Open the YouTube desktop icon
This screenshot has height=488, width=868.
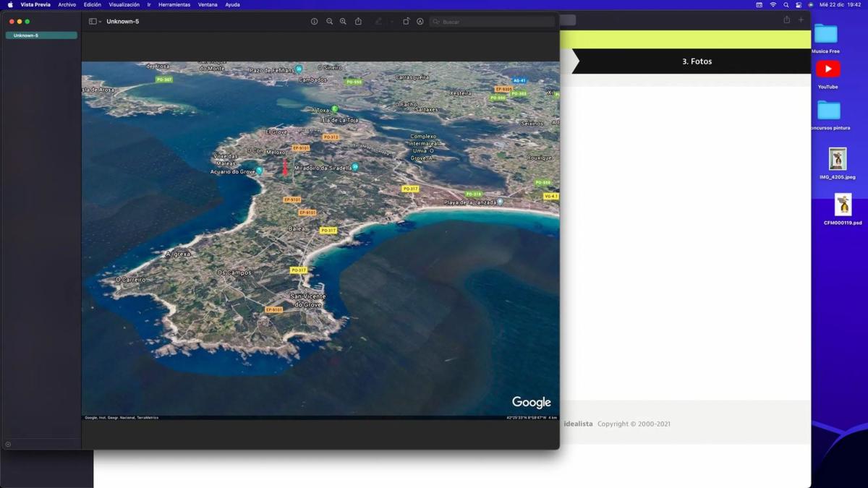827,70
